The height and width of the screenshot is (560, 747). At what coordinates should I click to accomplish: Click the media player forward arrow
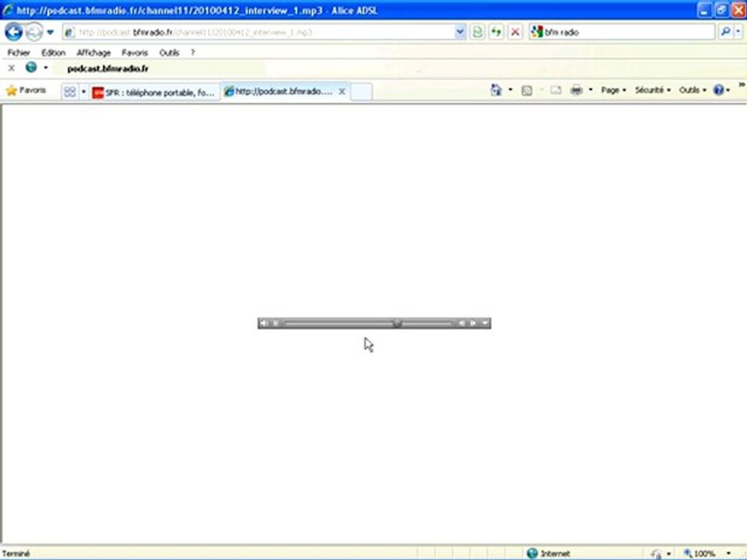[x=473, y=324]
